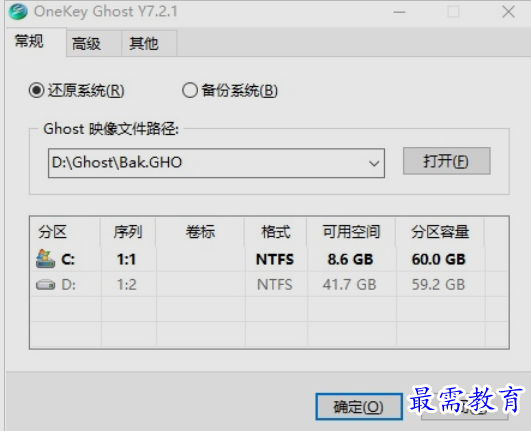Click the OneKey Ghost app logo icon

coord(18,12)
